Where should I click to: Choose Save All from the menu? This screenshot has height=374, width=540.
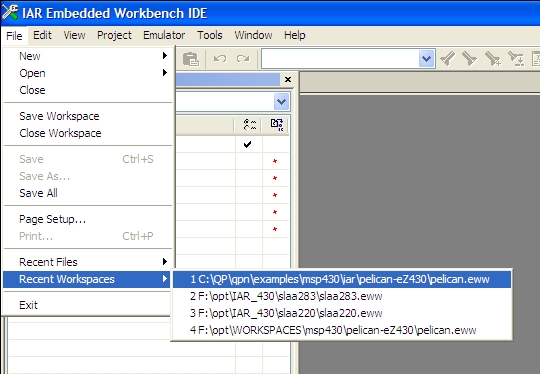point(87,193)
